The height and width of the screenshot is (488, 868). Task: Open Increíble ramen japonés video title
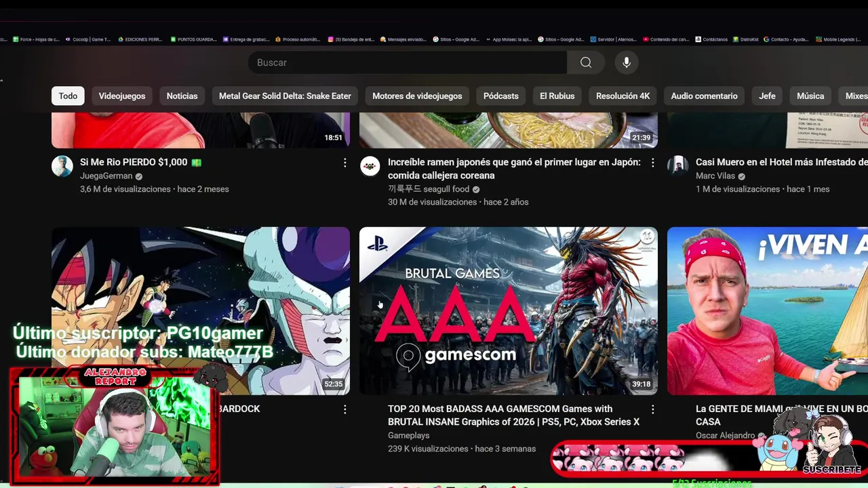click(x=514, y=169)
